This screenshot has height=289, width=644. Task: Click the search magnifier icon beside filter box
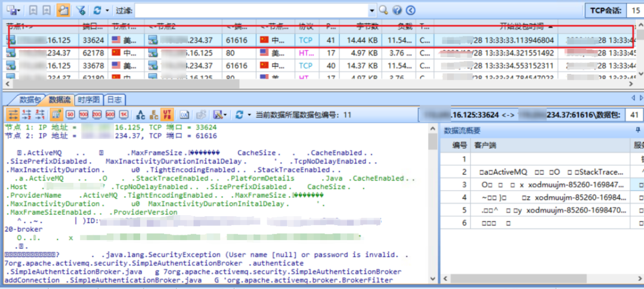[383, 10]
